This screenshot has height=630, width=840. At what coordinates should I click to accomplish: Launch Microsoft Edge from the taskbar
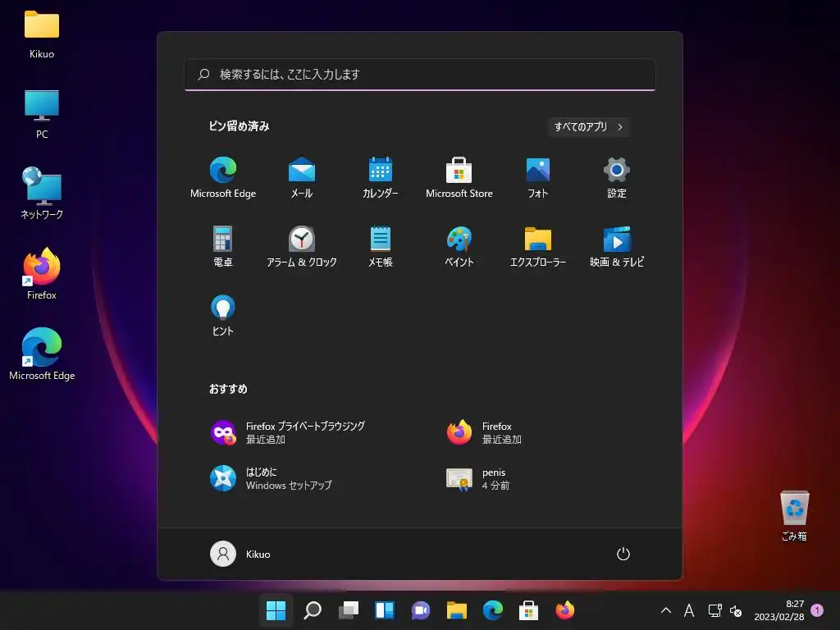pos(493,610)
